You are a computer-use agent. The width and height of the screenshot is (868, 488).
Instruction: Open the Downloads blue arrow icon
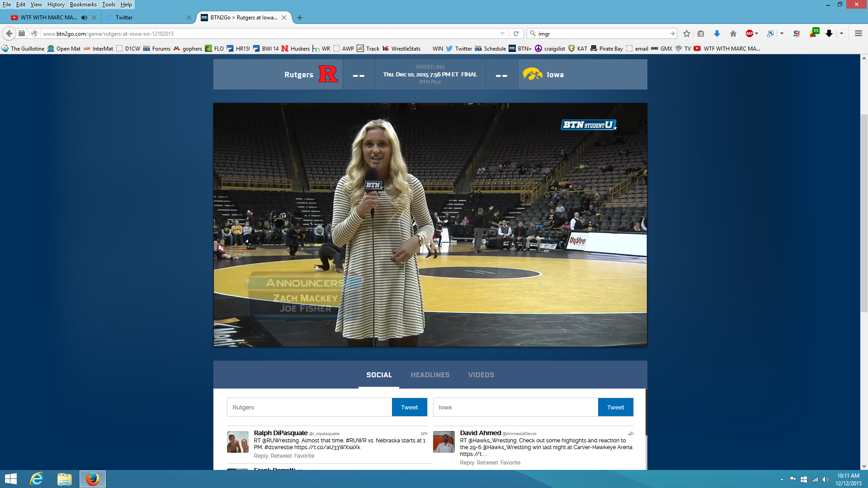point(717,33)
